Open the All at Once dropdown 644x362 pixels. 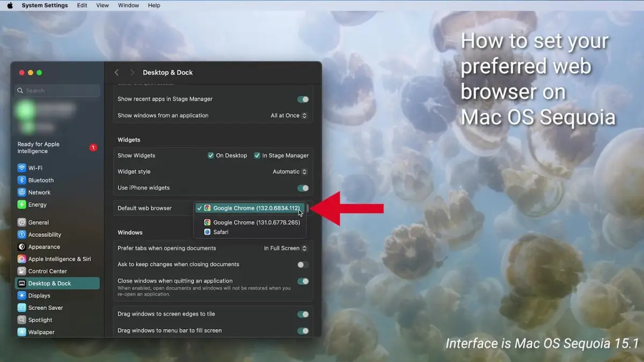[289, 115]
